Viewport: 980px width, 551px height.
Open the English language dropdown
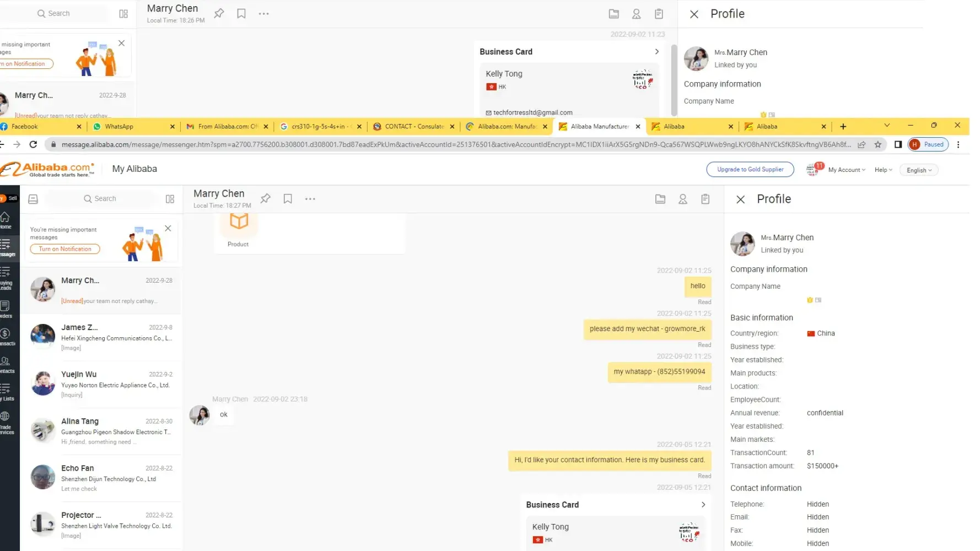tap(918, 170)
